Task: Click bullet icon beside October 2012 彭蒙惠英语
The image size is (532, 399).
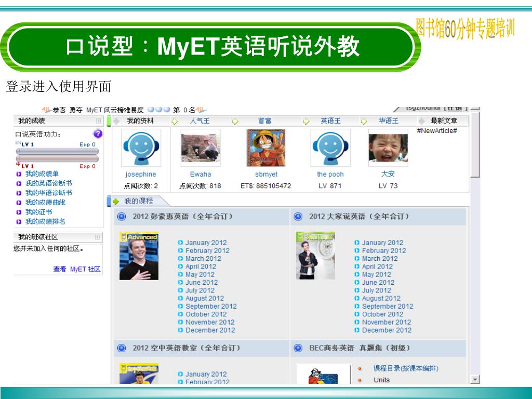Action: [180, 314]
